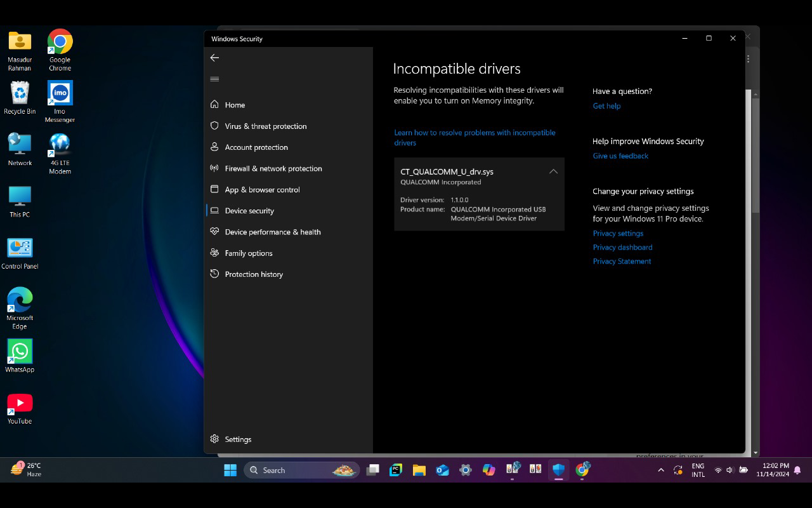The image size is (812, 508).
Task: Collapse the CT_QUALCOMM_U_drv.sys driver card
Action: point(553,171)
